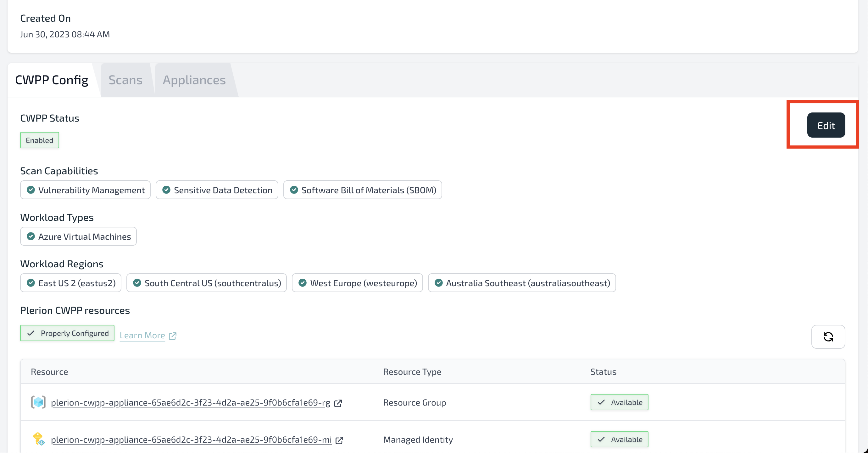The image size is (868, 453).
Task: Click the external-link icon beside Learn More
Action: click(x=173, y=336)
